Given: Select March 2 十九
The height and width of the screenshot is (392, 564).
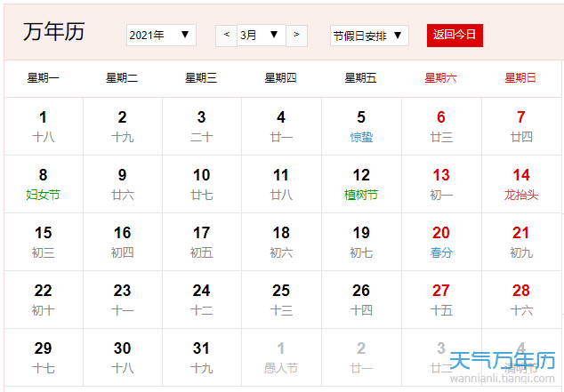Looking at the screenshot, I should 123,126.
